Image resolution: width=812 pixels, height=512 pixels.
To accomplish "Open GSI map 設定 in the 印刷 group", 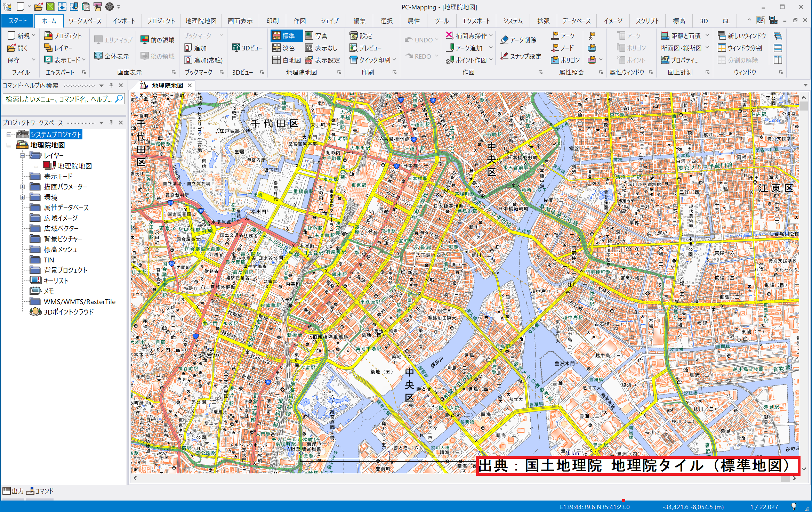I will point(361,35).
